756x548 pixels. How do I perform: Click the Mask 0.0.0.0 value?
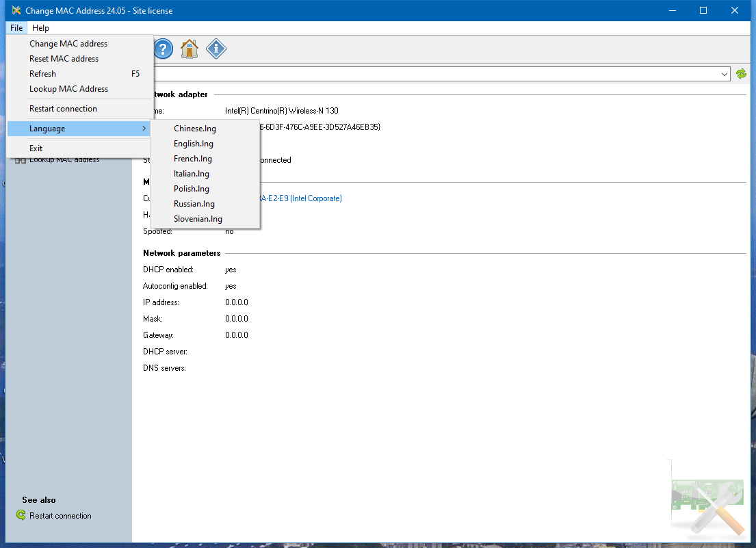tap(236, 319)
